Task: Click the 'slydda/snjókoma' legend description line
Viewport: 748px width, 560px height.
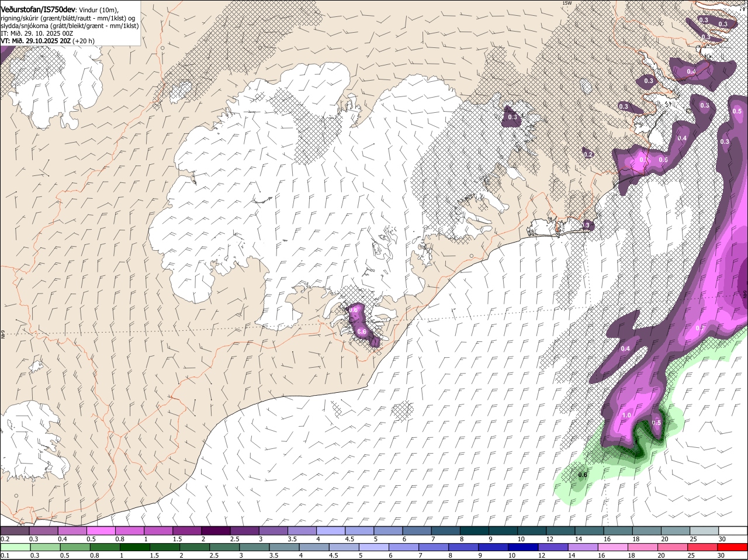Action: coord(70,26)
